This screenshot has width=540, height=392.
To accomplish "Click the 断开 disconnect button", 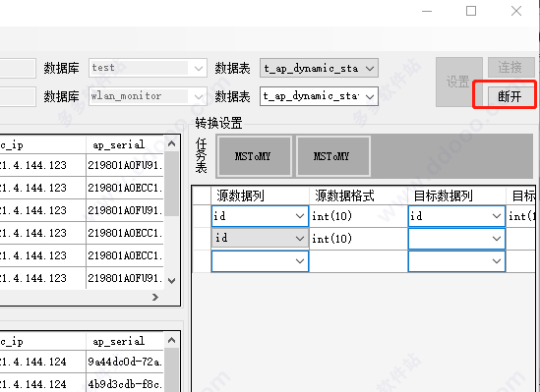I will pos(510,96).
